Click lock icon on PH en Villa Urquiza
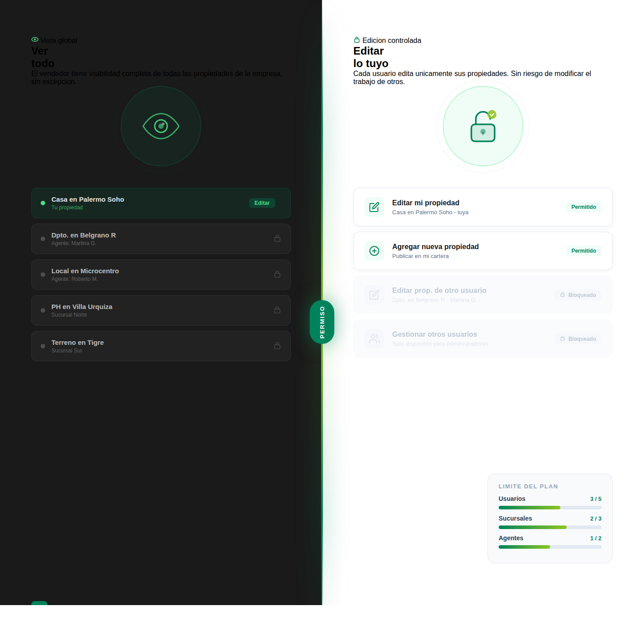 pyautogui.click(x=277, y=310)
